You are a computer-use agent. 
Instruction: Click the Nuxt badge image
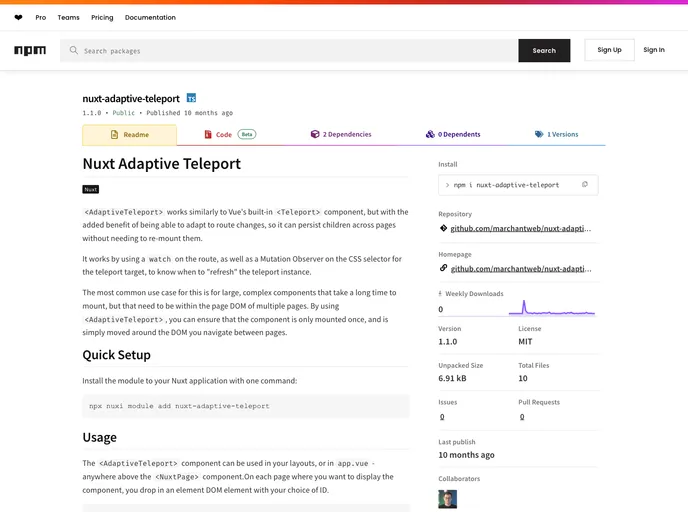tap(91, 190)
